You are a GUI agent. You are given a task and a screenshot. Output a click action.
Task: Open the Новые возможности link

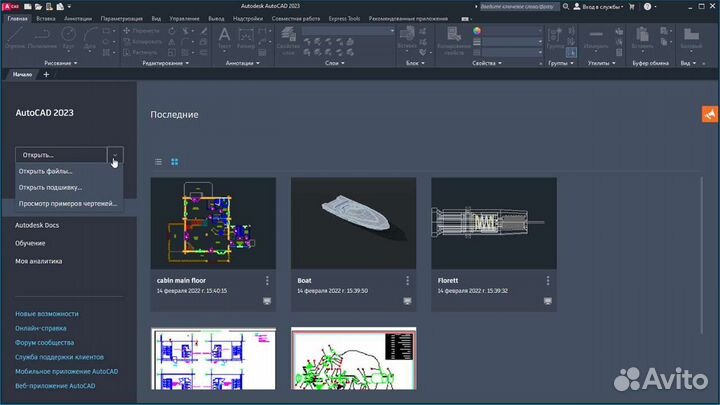coord(47,314)
